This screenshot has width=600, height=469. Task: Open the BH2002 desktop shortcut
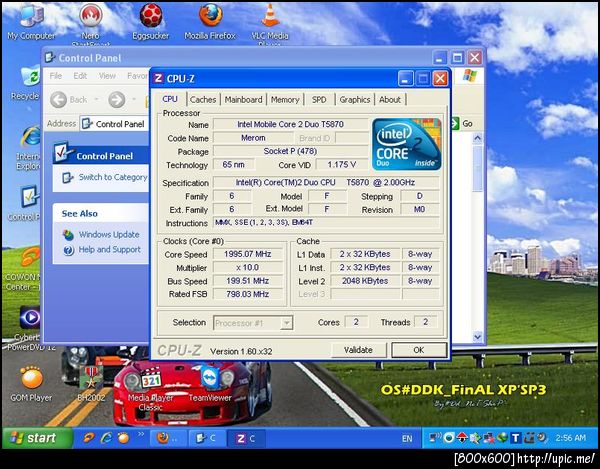(90, 378)
